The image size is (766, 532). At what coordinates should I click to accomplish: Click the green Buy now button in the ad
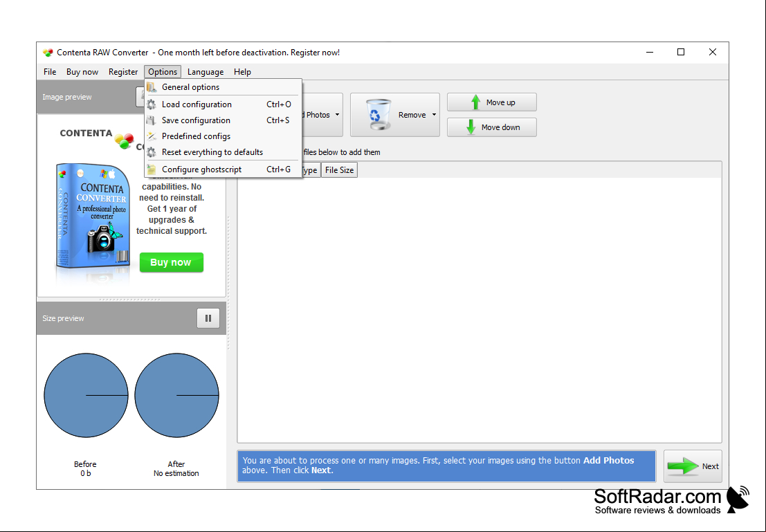pyautogui.click(x=171, y=262)
